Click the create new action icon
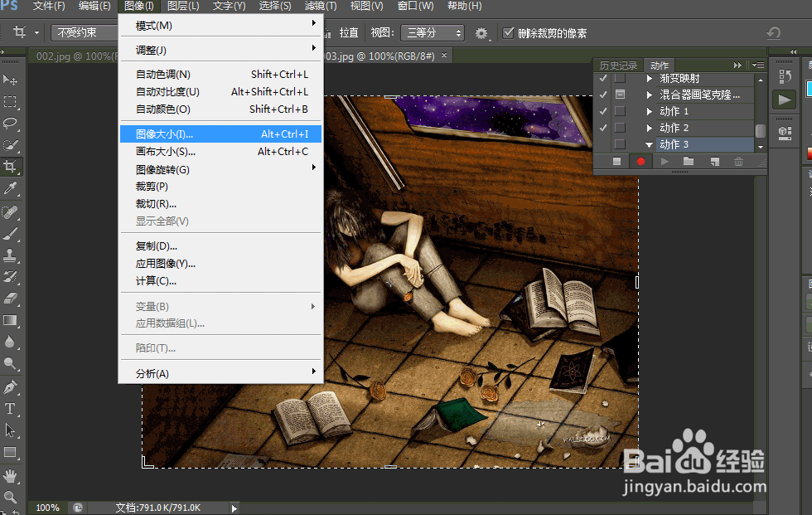The image size is (812, 515). pyautogui.click(x=714, y=162)
